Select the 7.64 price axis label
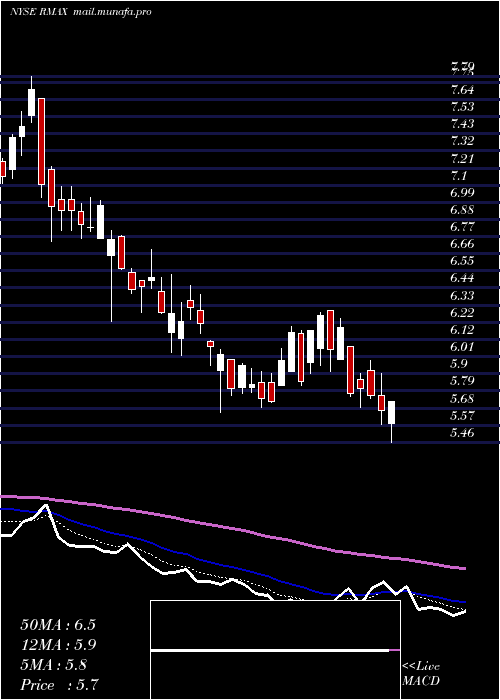This screenshot has height=700, width=500. [x=462, y=90]
